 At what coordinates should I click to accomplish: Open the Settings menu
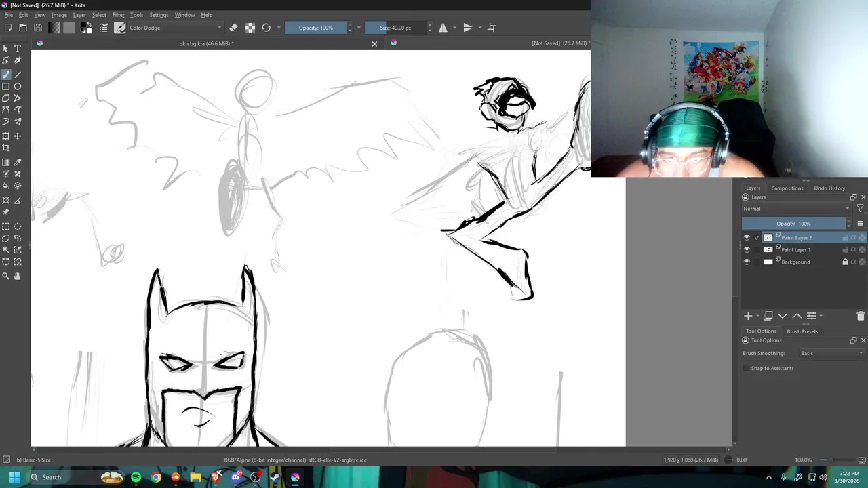159,15
